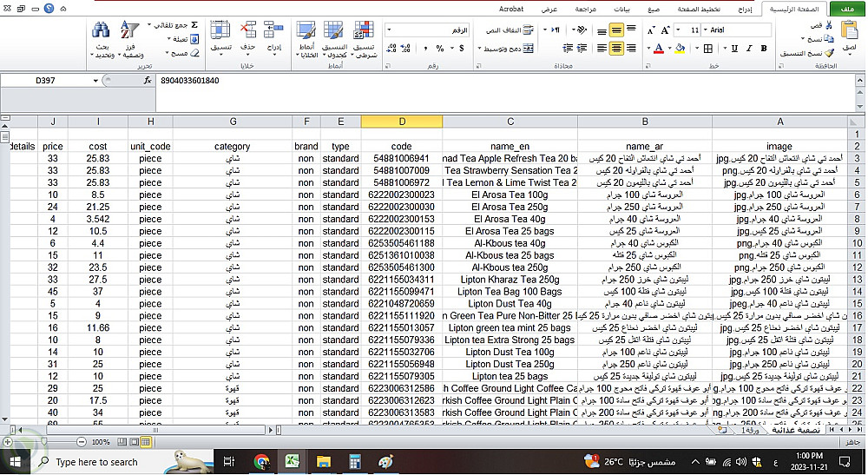Toggle Underline formatting
The height and width of the screenshot is (475, 868).
[734, 49]
